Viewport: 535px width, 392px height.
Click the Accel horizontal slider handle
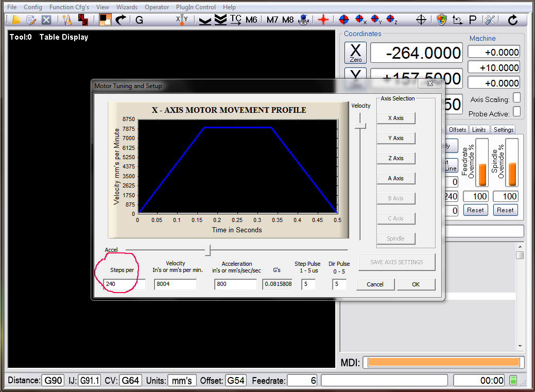(x=208, y=250)
